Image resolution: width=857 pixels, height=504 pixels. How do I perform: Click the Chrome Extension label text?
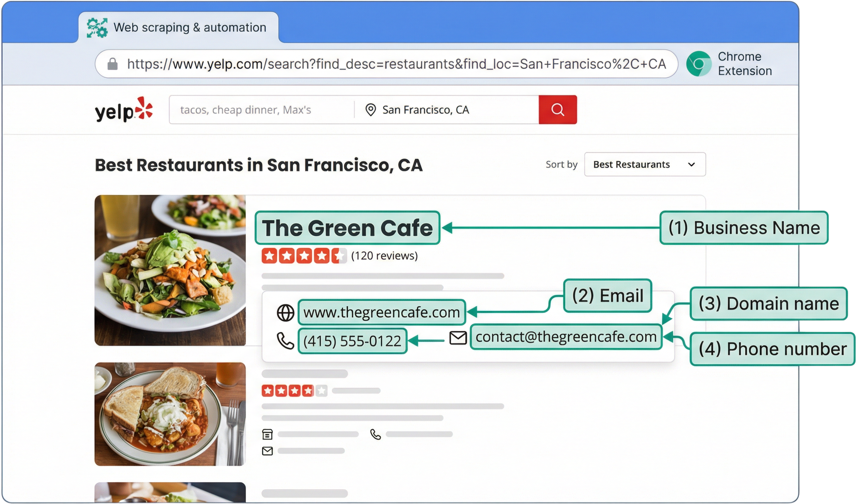[x=745, y=64]
